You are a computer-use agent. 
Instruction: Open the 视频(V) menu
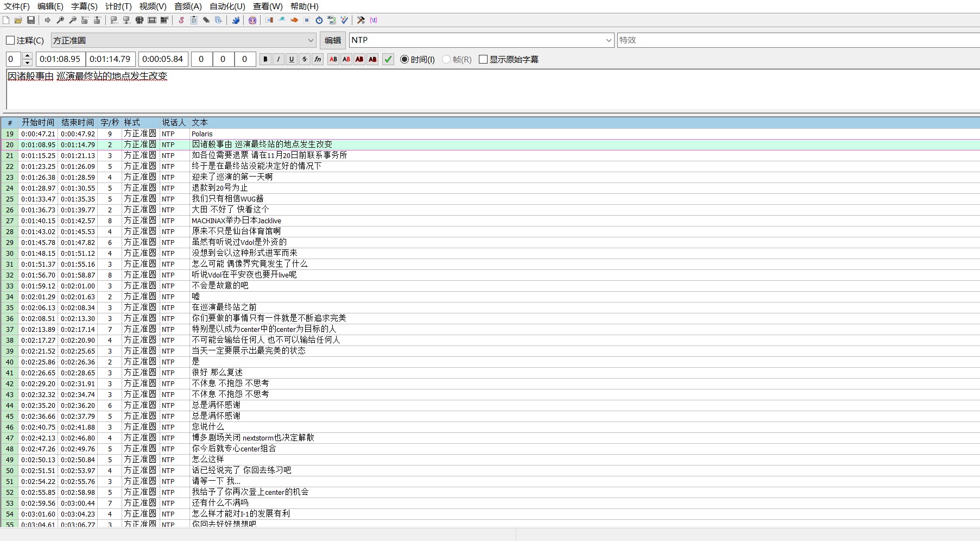(153, 7)
